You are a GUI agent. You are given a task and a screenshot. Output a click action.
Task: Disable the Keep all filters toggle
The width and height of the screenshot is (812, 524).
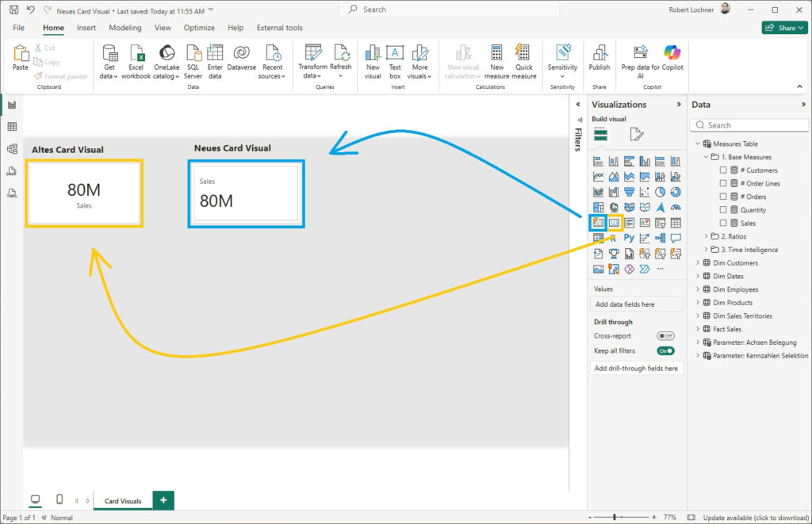pyautogui.click(x=665, y=350)
